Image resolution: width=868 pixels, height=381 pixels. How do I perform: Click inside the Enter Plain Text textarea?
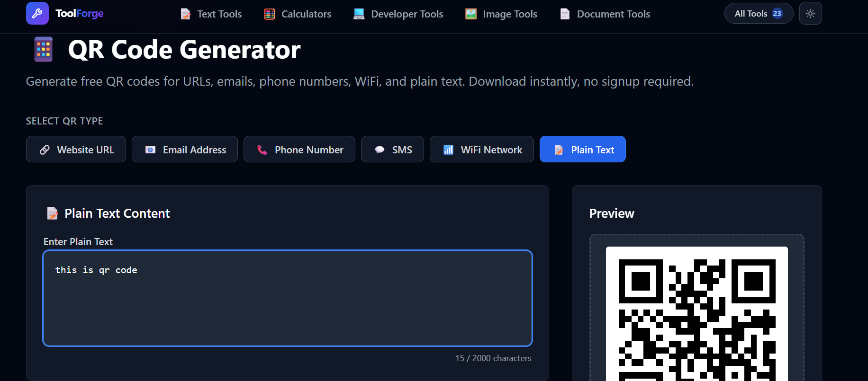(x=288, y=298)
